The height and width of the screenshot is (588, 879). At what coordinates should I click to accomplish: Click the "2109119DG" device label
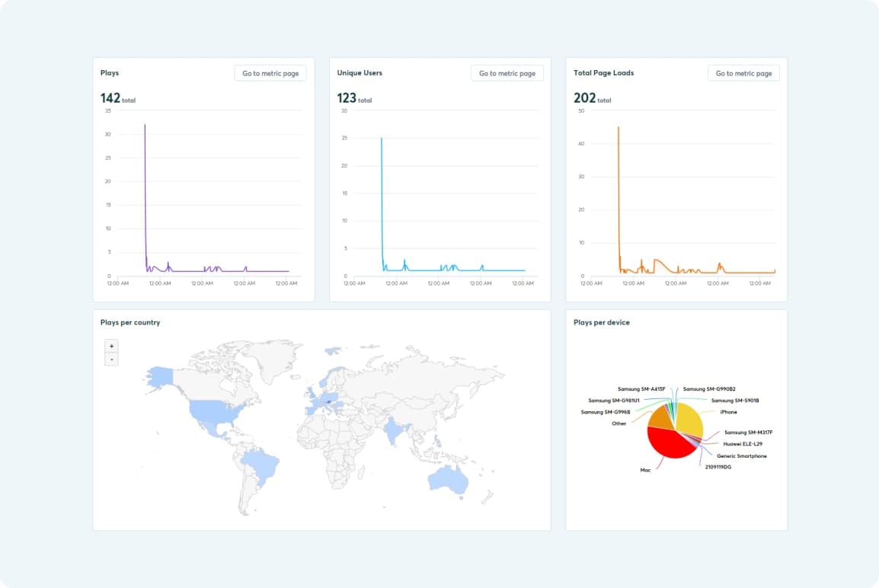click(x=718, y=467)
